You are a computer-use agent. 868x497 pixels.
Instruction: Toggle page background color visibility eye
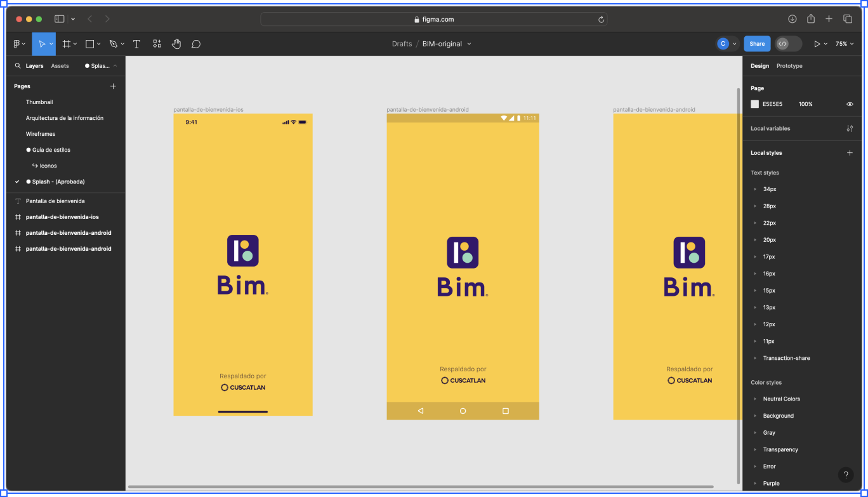coord(850,104)
